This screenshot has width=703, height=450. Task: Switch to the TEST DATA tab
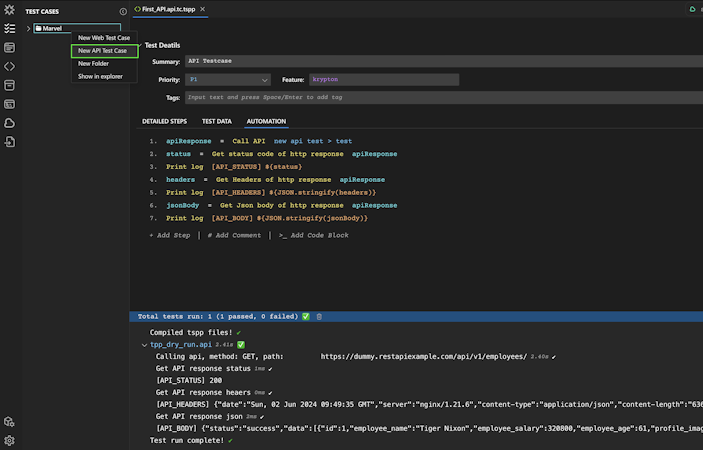pyautogui.click(x=216, y=121)
